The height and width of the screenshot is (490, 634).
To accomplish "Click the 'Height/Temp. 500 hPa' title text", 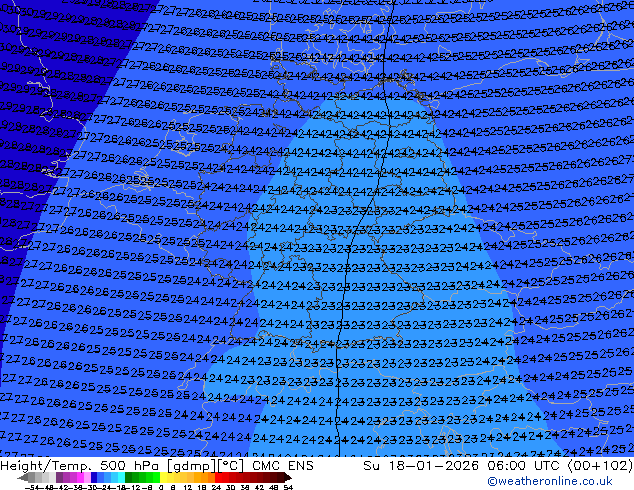I will 81,466.
